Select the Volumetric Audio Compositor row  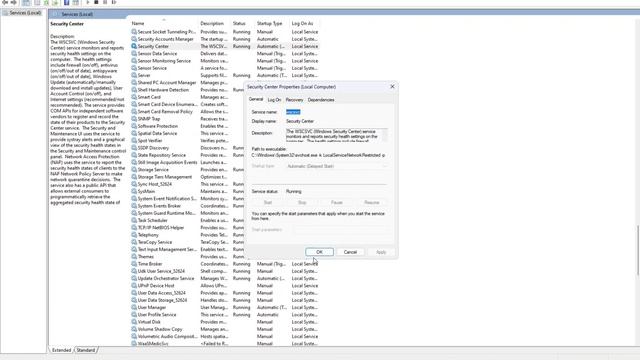[224, 336]
